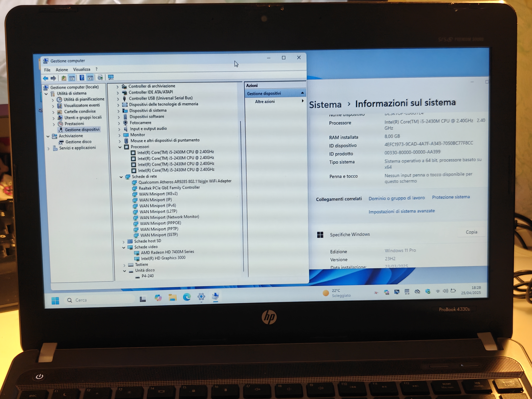This screenshot has height=399, width=532.
Task: Select Utilità di pianificazione in left tree
Action: (x=84, y=99)
